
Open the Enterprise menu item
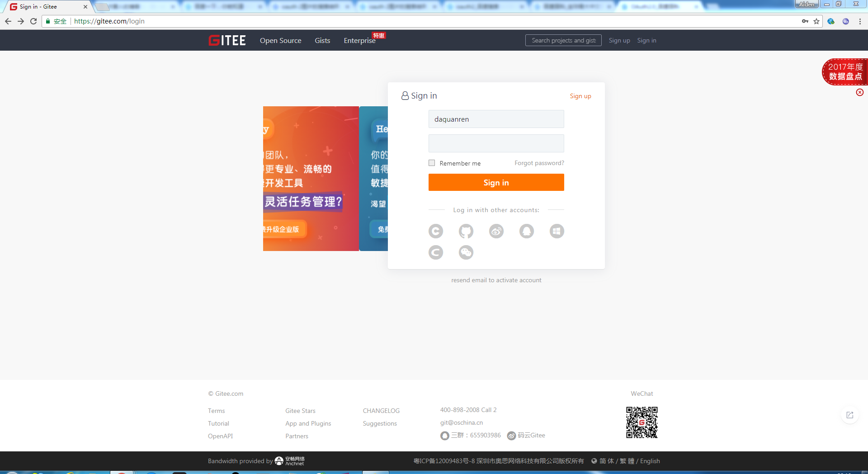pos(359,41)
